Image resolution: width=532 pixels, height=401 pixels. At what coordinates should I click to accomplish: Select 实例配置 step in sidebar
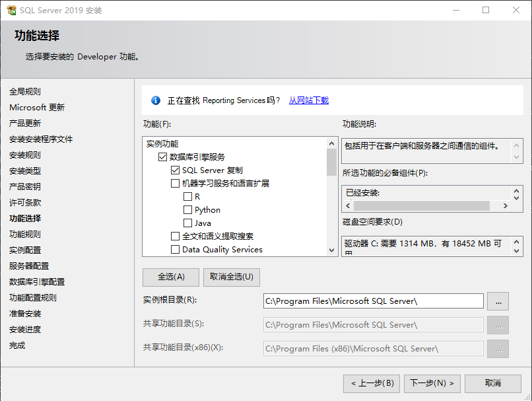pyautogui.click(x=25, y=250)
